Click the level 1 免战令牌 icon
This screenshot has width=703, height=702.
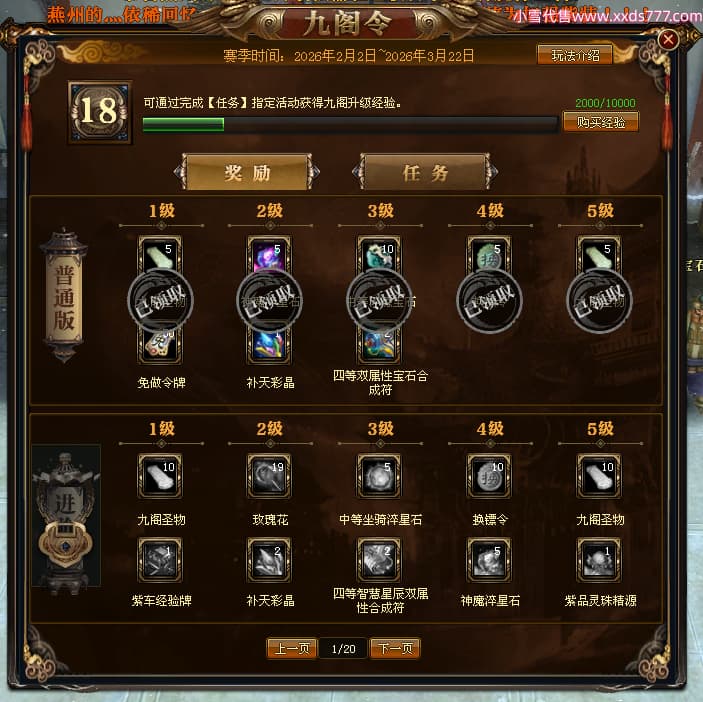(x=160, y=346)
